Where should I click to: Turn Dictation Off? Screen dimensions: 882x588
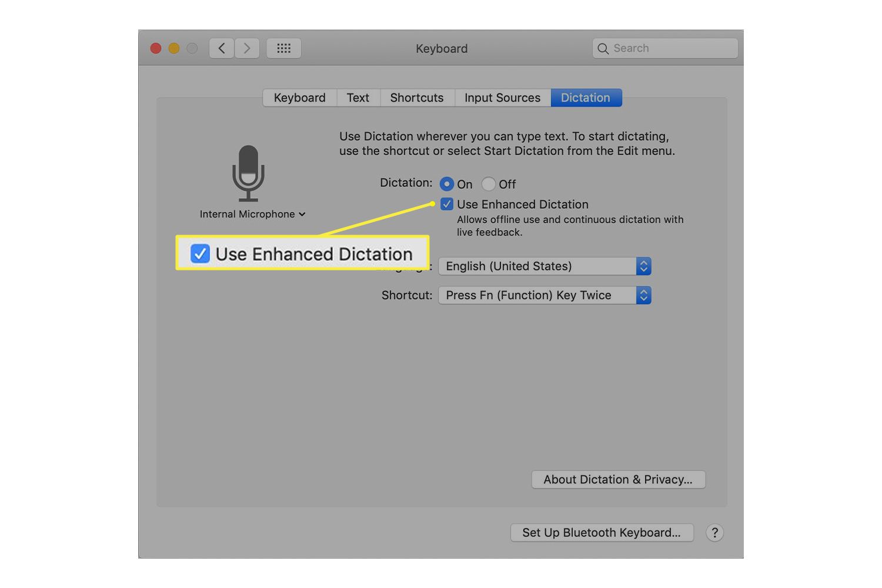[489, 184]
